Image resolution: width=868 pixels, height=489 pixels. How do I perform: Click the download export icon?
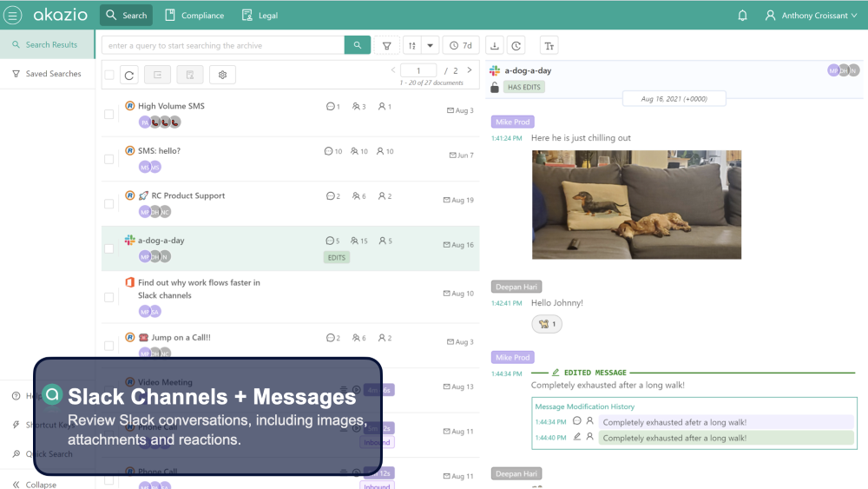(x=495, y=45)
